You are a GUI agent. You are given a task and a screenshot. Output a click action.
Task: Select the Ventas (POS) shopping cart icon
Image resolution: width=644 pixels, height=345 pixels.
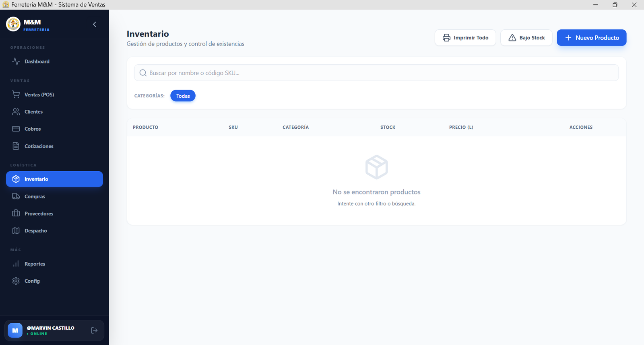(x=16, y=94)
